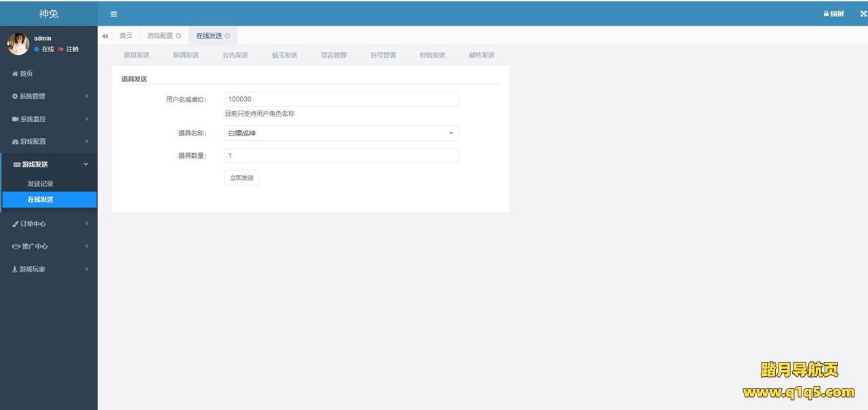Click the 注销 logout link under admin
Viewport: 868px width, 410px height.
pos(68,49)
